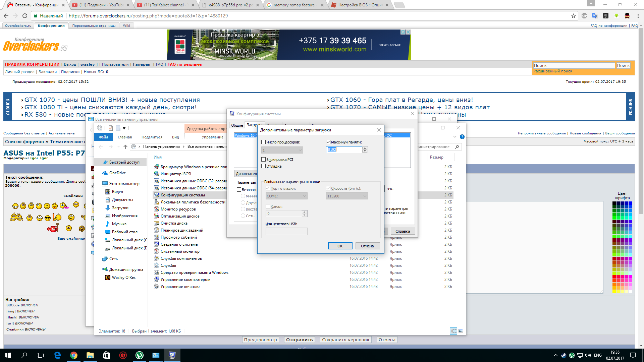
Task: Click Chrome icon in Windows taskbar
Action: pos(74,355)
